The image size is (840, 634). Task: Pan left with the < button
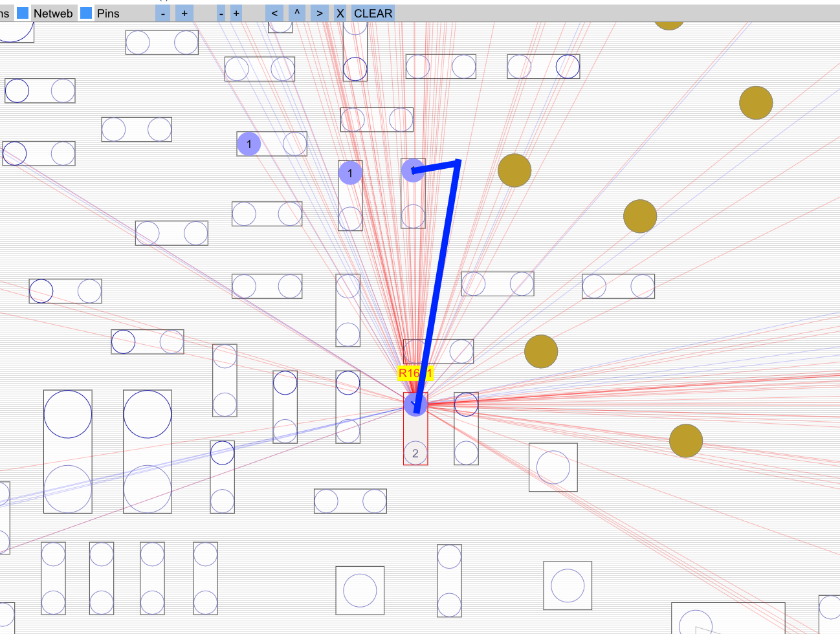click(x=274, y=14)
